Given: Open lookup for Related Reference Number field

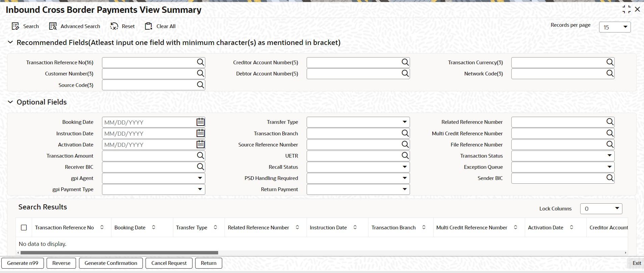Looking at the screenshot, I should point(610,122).
